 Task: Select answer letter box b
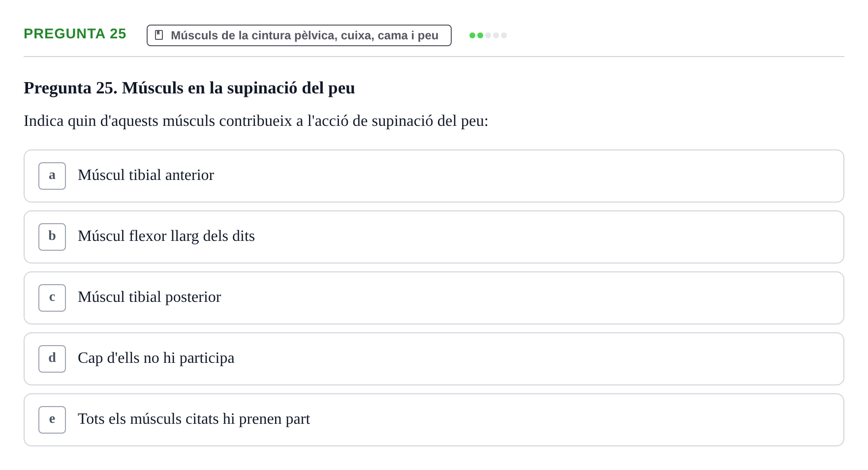click(x=52, y=237)
